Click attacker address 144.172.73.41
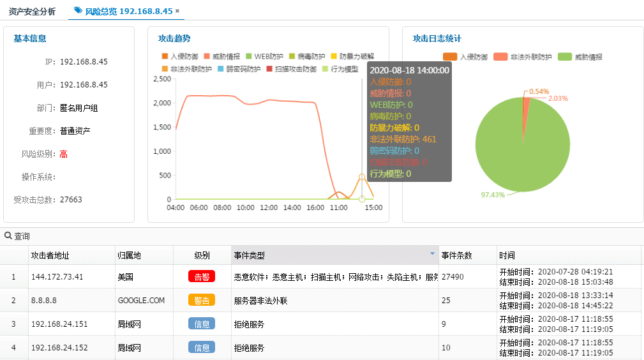The image size is (644, 360). pyautogui.click(x=57, y=277)
